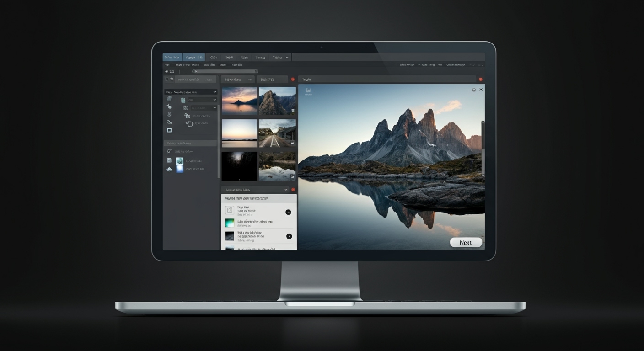
Task: Click the red status indicator beside thumbnail filter bar
Action: pyautogui.click(x=292, y=79)
